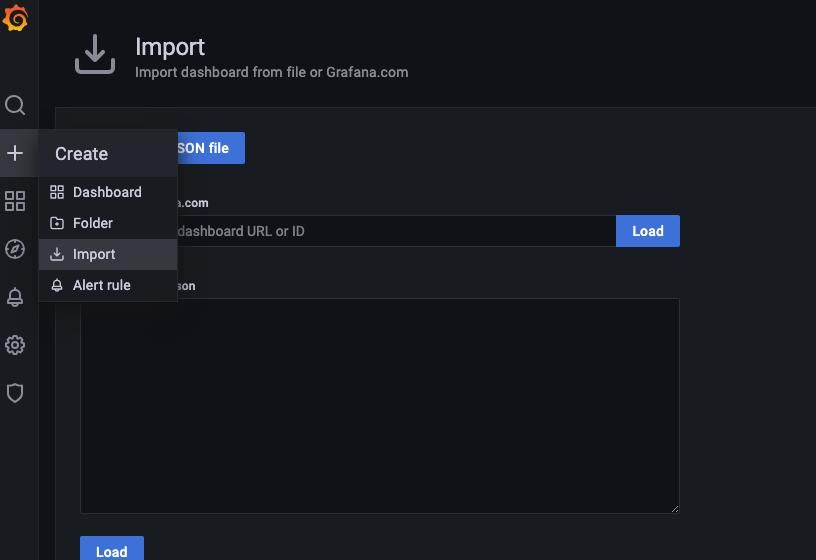Click 'Import dashboard from file or Grafana.com' subtitle
Viewport: 816px width, 560px height.
272,72
